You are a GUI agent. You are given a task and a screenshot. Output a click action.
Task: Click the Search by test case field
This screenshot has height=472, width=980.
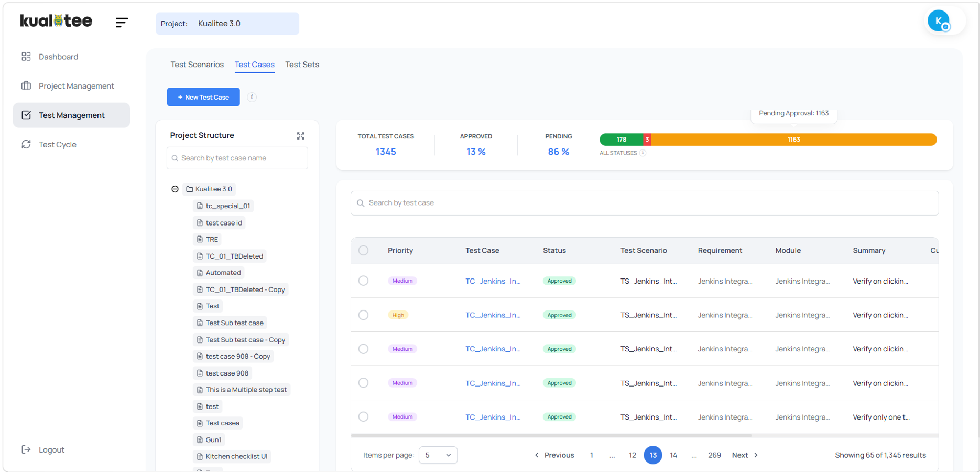pos(645,203)
